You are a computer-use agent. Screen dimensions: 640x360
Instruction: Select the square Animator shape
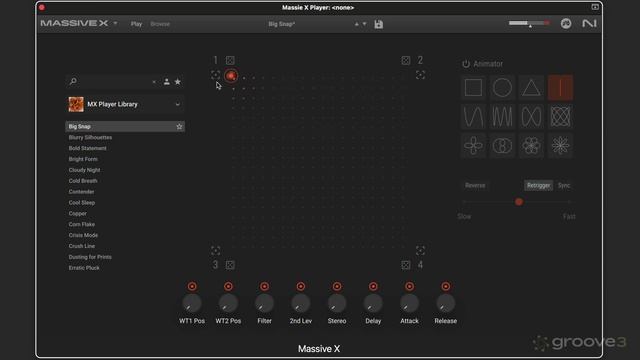pyautogui.click(x=473, y=88)
